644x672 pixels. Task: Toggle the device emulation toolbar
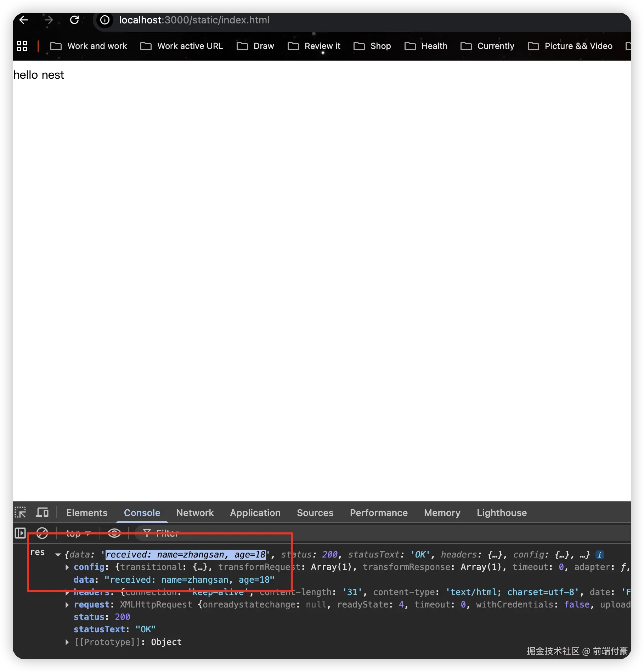pyautogui.click(x=42, y=513)
